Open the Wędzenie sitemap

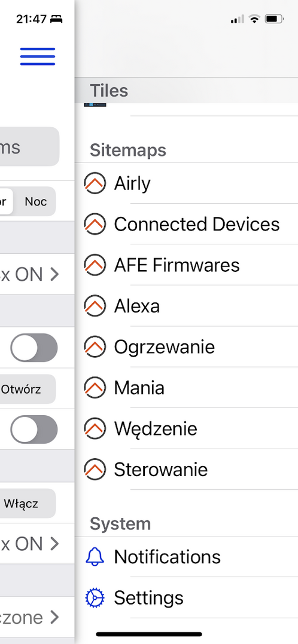(x=187, y=429)
